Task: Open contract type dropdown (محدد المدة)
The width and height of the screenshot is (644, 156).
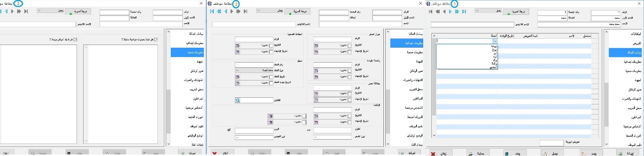Action: [254, 70]
